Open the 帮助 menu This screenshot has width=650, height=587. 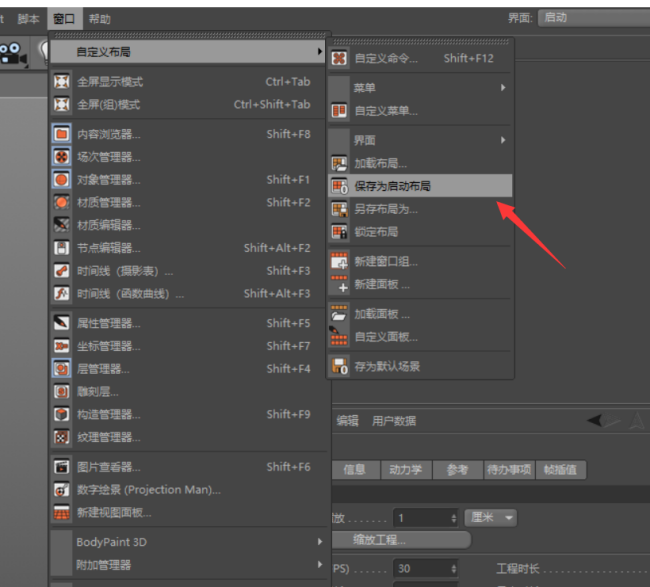pos(100,19)
